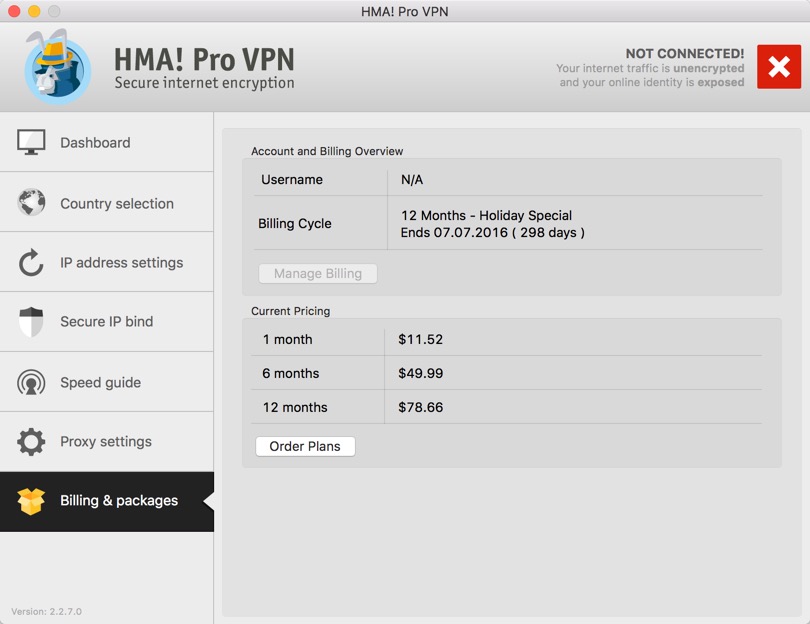Click the red X connection status icon
Image resolution: width=810 pixels, height=624 pixels.
coord(779,67)
